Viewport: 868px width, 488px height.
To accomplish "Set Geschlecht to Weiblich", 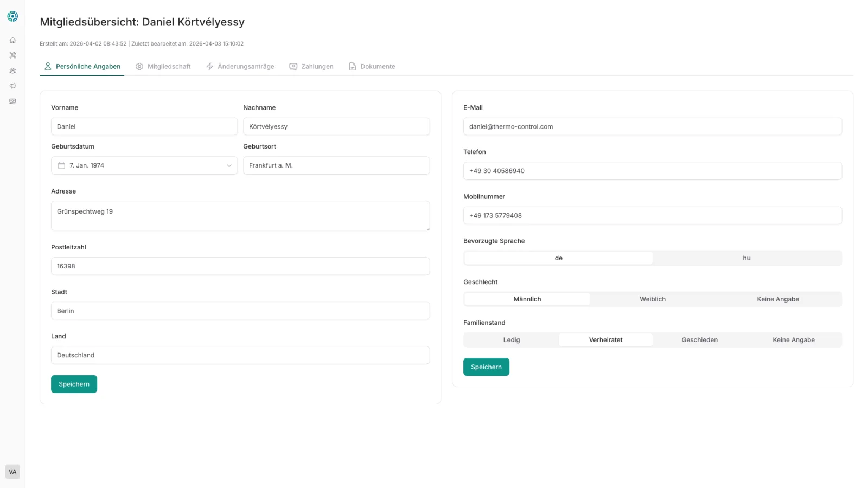I will (652, 299).
